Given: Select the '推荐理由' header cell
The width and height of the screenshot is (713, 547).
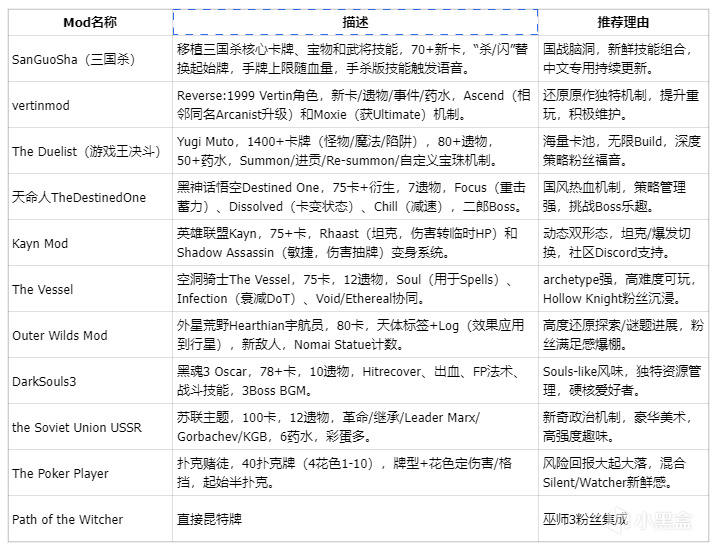Looking at the screenshot, I should coord(623,22).
